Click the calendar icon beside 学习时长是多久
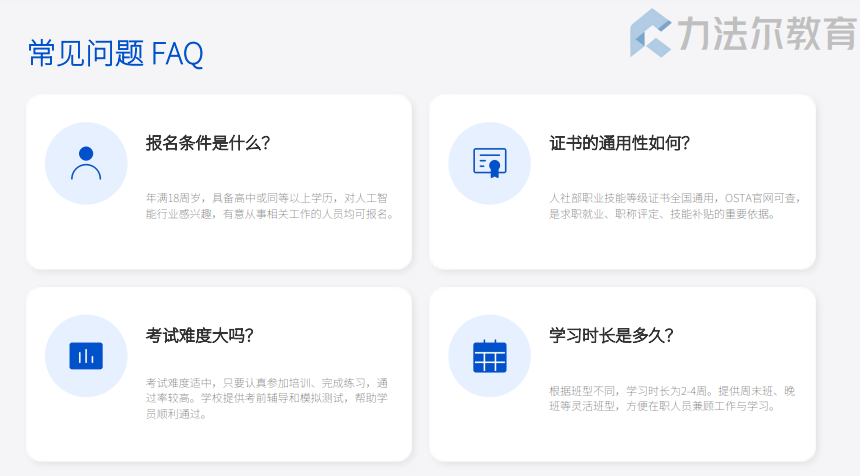 (x=490, y=356)
